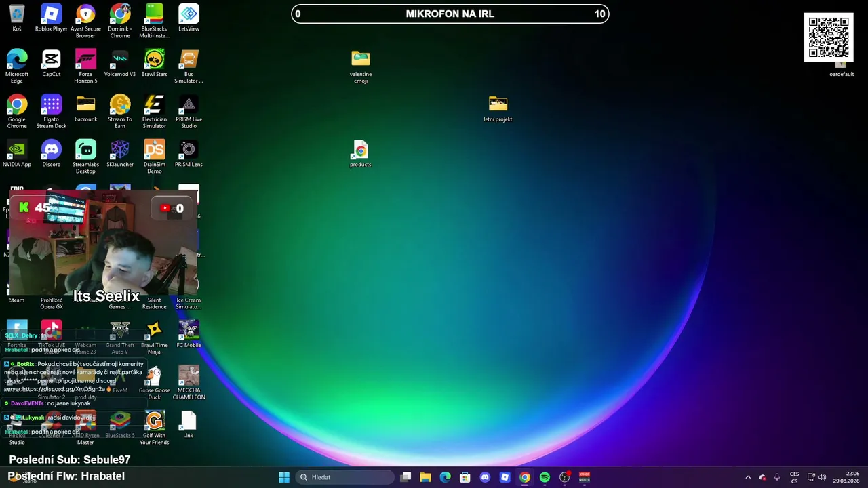Open Microsoft Store from the taskbar
This screenshot has height=488, width=868.
point(465,477)
